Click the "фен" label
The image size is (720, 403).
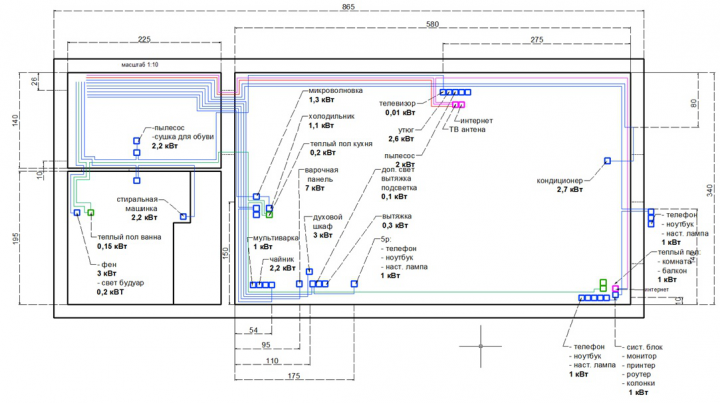tap(109, 264)
